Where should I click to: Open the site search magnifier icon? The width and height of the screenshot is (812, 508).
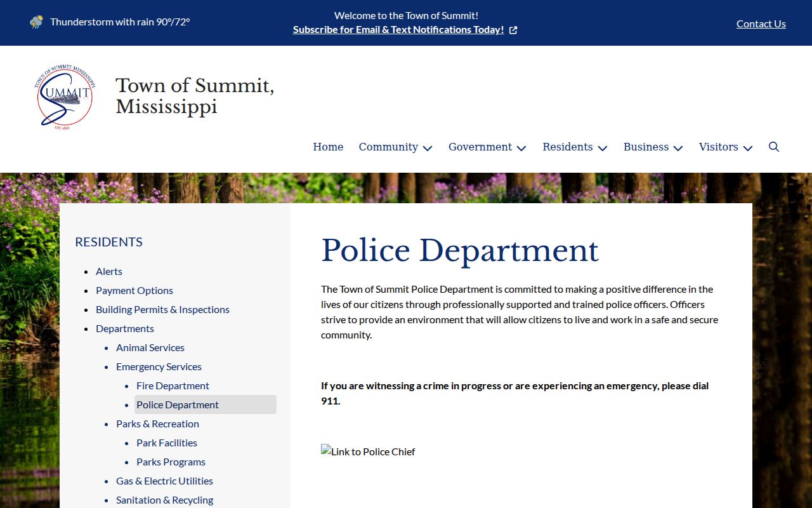[774, 147]
